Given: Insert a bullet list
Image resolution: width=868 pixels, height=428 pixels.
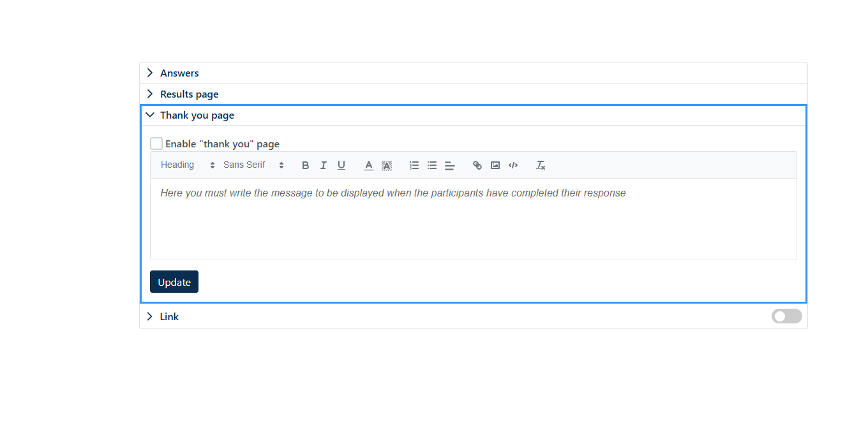Looking at the screenshot, I should 432,165.
